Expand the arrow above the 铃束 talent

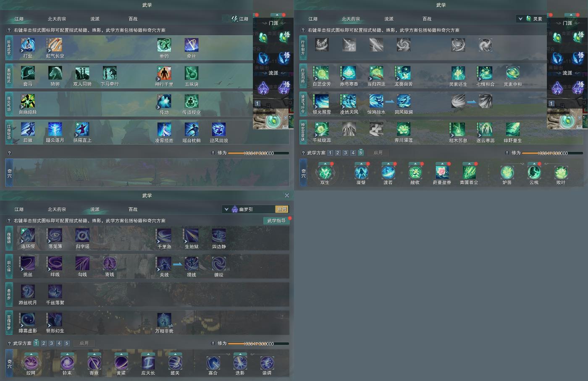[67, 354]
